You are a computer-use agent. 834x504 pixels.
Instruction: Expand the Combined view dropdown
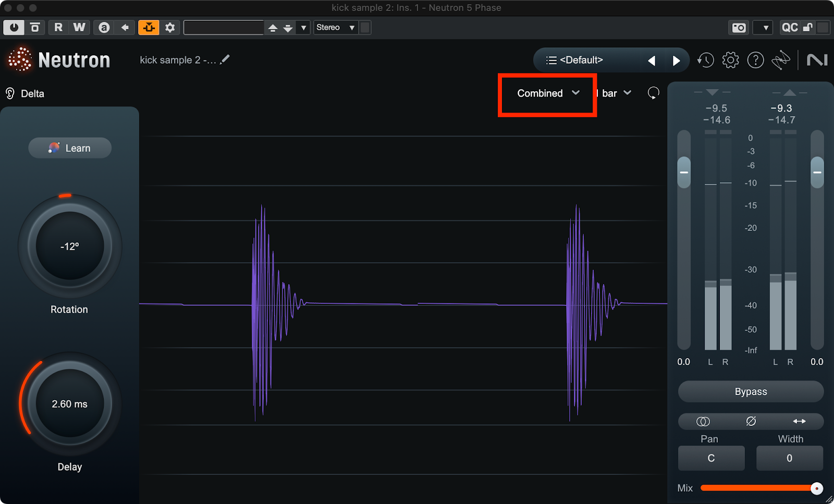click(x=547, y=93)
